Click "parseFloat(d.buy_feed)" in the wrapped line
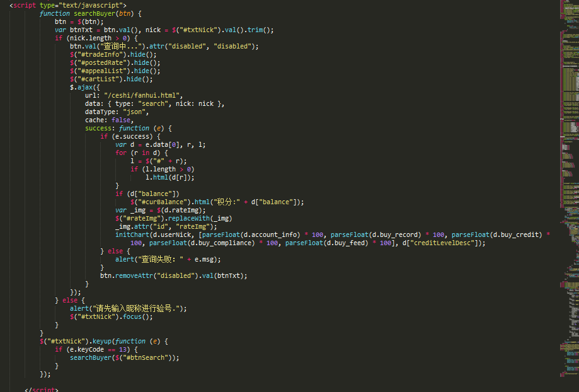 (x=327, y=243)
